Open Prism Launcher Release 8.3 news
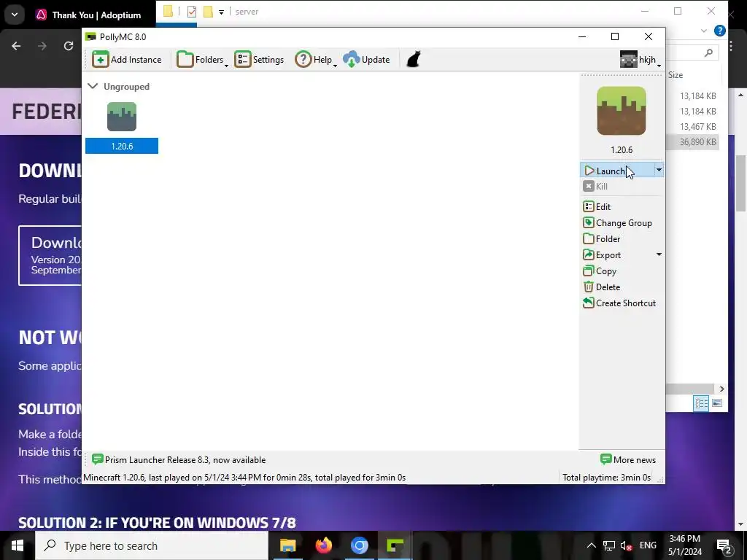This screenshot has height=560, width=747. pos(179,460)
